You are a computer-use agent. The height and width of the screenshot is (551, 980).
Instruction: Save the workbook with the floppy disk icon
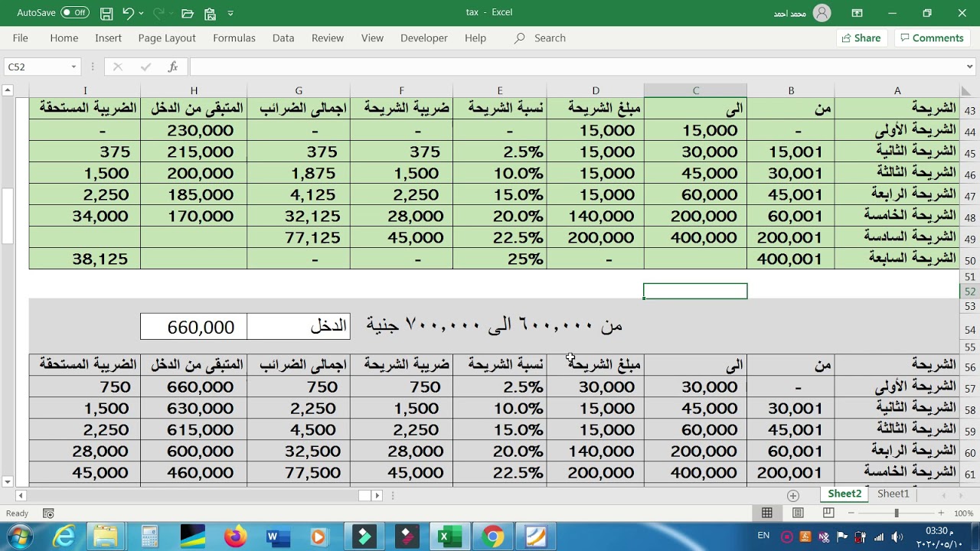point(106,13)
